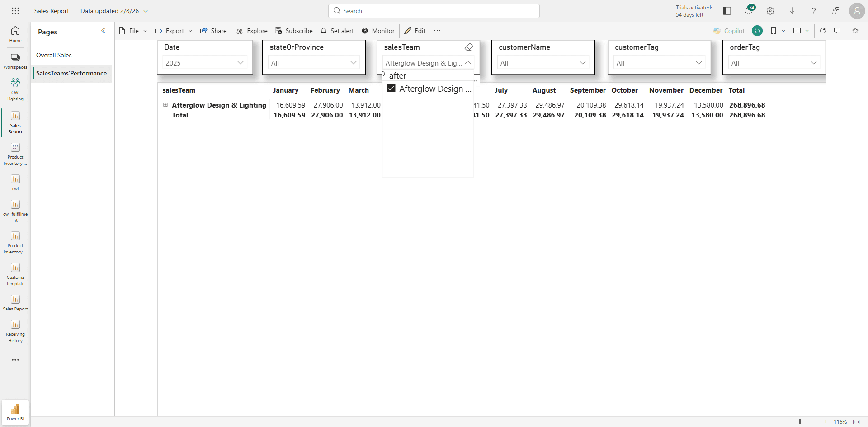
Task: Click the Subscribe button
Action: (294, 31)
